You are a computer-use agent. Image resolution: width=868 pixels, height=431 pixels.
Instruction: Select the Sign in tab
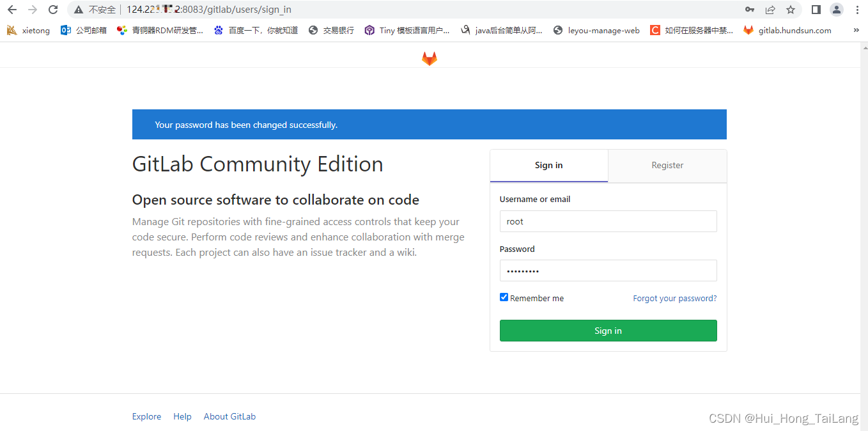549,166
